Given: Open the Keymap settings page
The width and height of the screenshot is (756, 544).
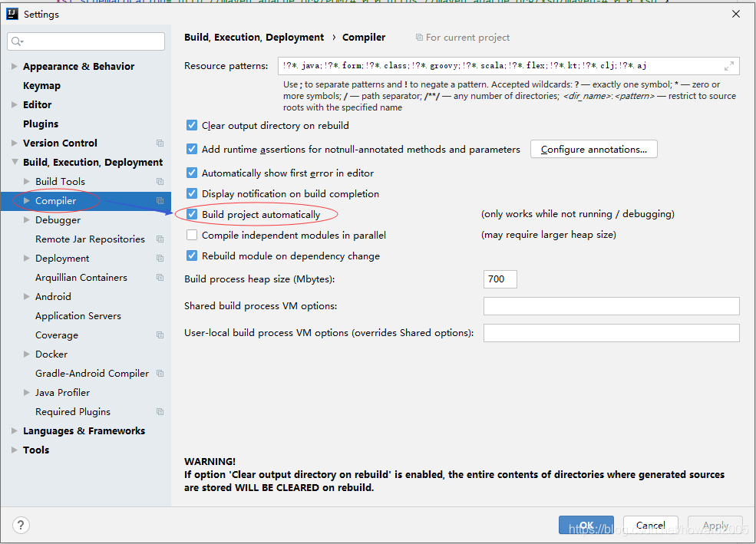Looking at the screenshot, I should [42, 85].
